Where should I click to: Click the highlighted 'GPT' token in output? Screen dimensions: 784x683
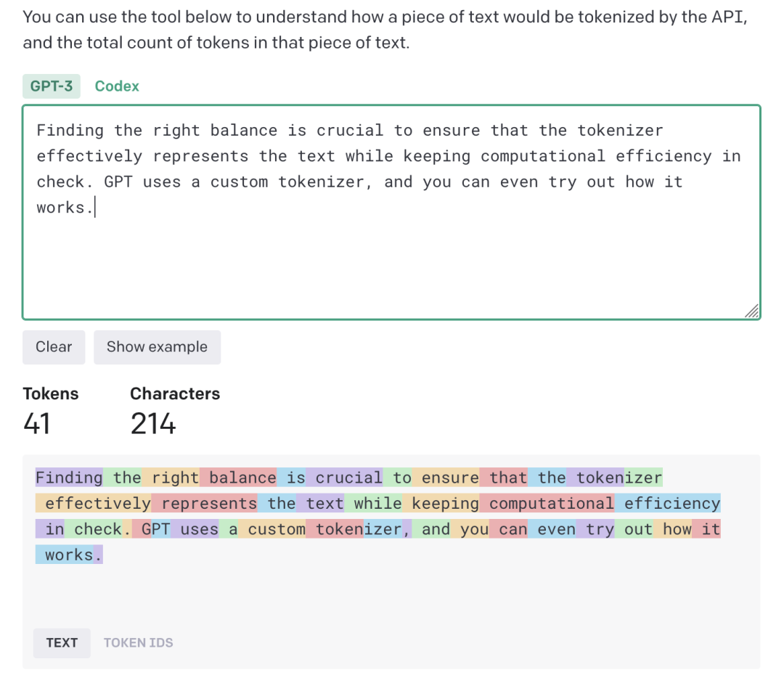pos(155,529)
